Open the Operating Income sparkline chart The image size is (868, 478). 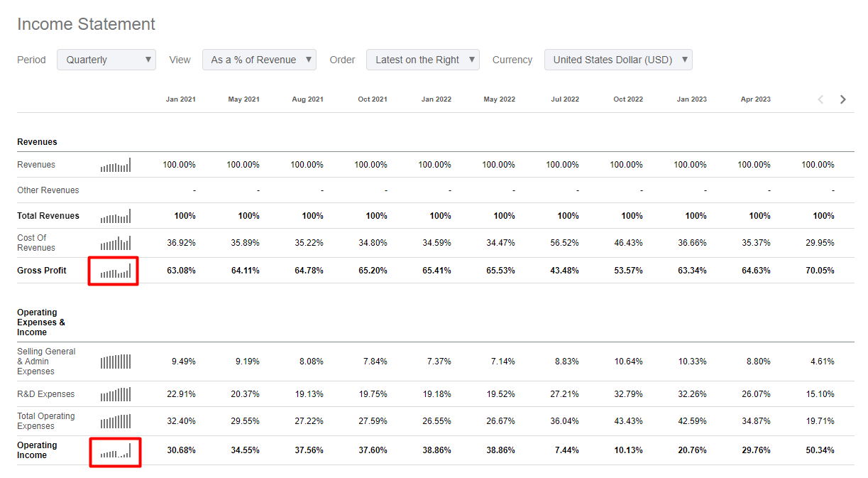point(116,450)
